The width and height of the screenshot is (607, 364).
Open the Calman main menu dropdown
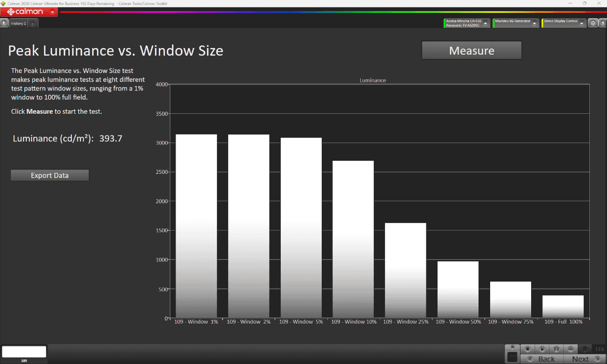click(53, 12)
